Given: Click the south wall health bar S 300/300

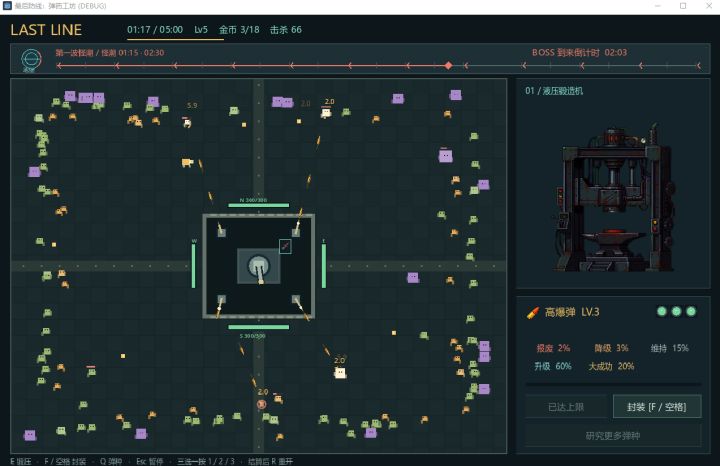Looking at the screenshot, I should click(259, 327).
